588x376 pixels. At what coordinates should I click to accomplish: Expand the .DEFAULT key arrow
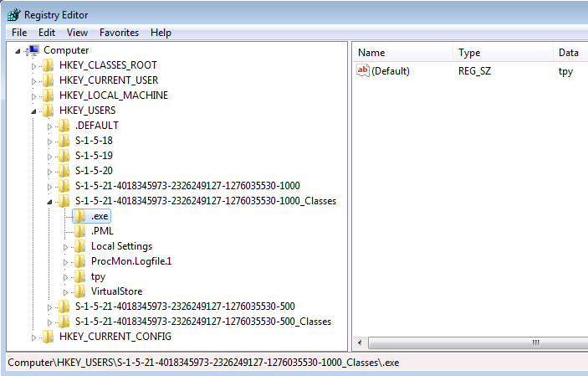[x=50, y=126]
